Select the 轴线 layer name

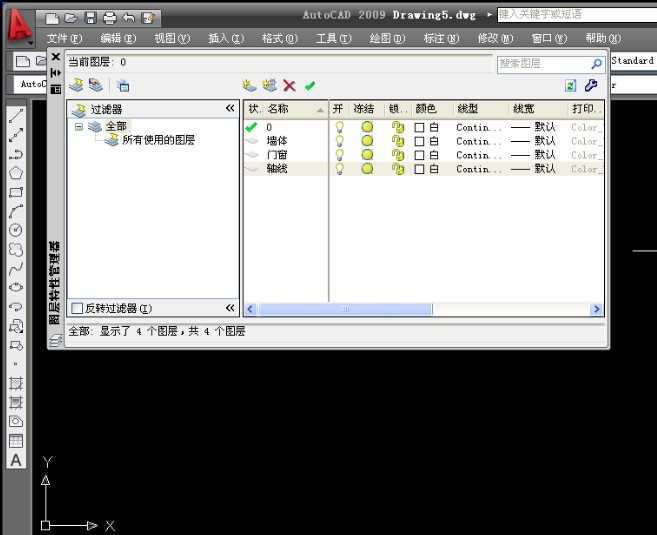(x=277, y=169)
